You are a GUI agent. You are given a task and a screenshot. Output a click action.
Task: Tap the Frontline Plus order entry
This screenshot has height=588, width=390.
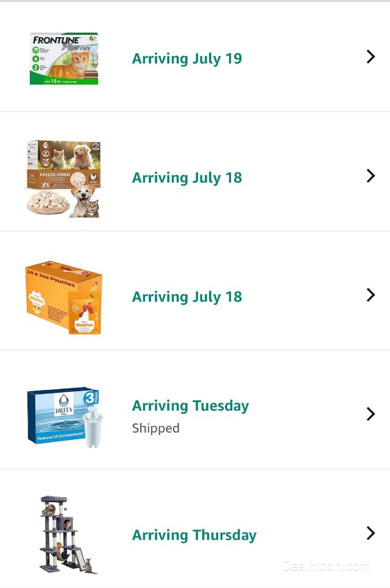coord(195,56)
